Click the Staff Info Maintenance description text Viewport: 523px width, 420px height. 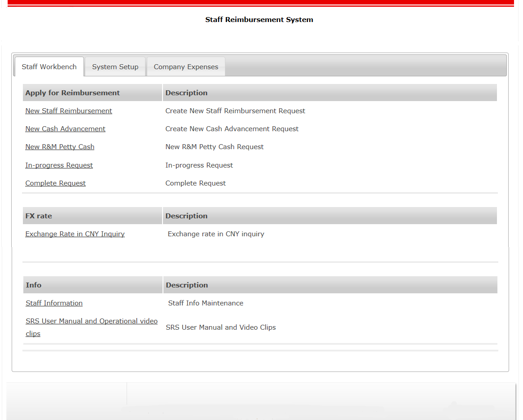(x=206, y=303)
